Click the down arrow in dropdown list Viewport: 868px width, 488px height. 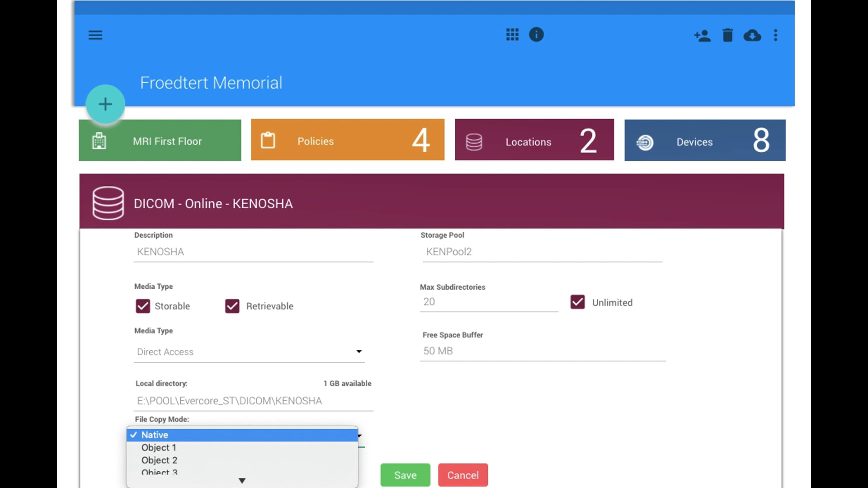pyautogui.click(x=242, y=481)
